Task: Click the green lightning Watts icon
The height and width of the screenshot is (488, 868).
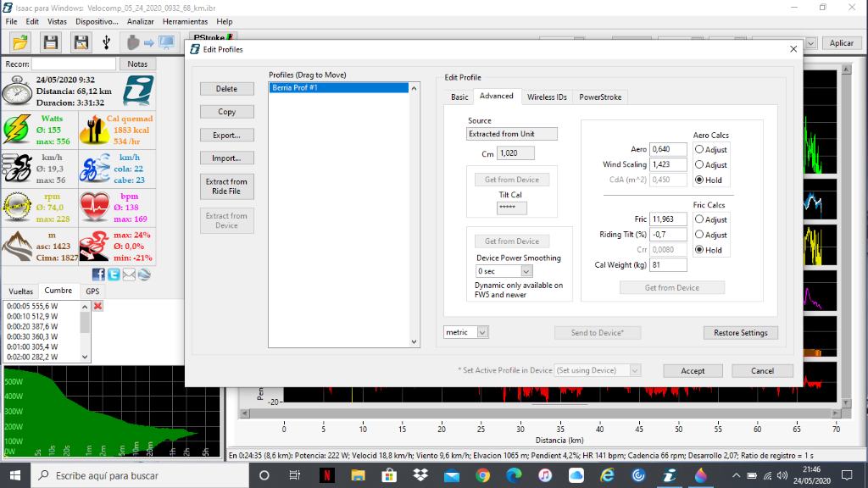Action: [x=17, y=130]
